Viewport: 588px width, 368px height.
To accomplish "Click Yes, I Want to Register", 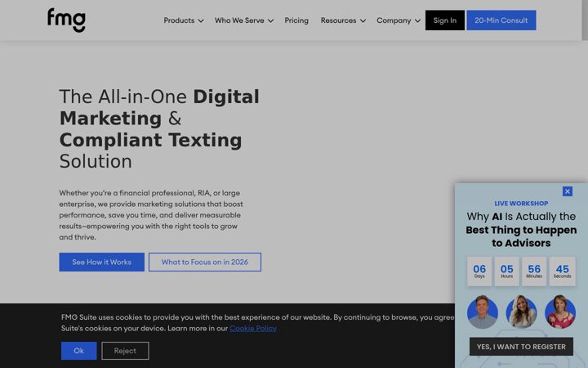I will (521, 347).
